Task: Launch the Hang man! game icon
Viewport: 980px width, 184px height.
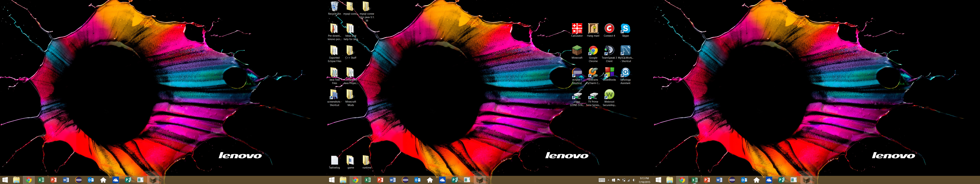Action: point(593,30)
